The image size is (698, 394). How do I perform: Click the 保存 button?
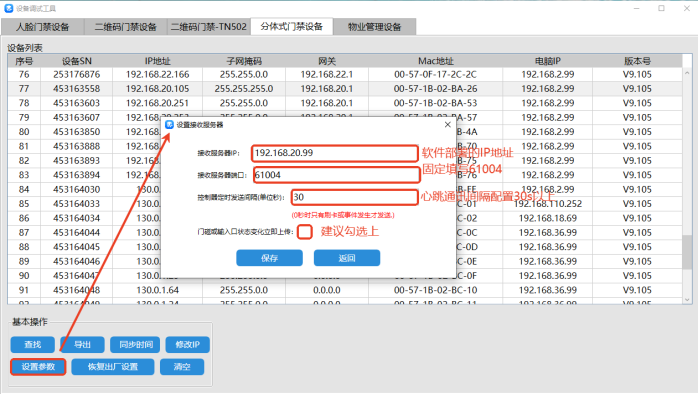269,258
